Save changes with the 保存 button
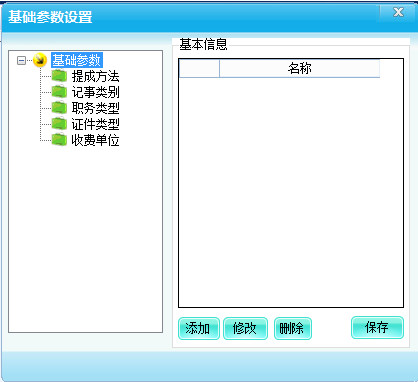The width and height of the screenshot is (418, 382). [x=377, y=328]
